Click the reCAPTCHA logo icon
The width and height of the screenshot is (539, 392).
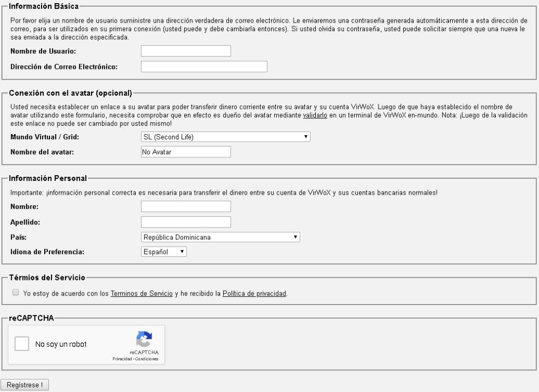144,339
